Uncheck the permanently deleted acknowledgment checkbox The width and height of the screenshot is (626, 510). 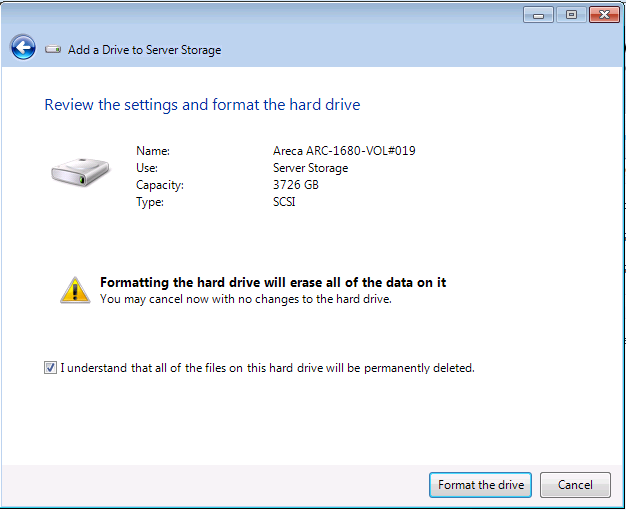tap(51, 368)
